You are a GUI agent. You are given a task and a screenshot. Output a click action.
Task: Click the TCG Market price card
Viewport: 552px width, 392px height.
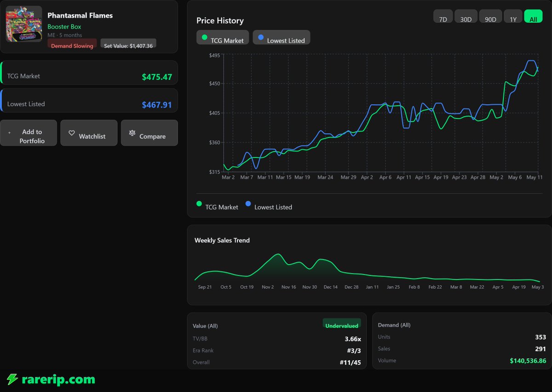(89, 73)
